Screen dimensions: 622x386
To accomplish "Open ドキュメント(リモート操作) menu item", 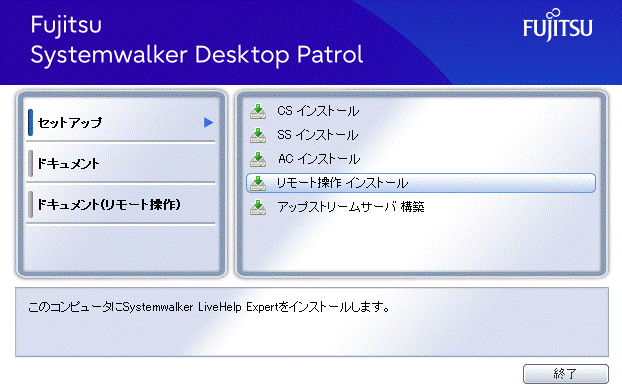I will [121, 205].
